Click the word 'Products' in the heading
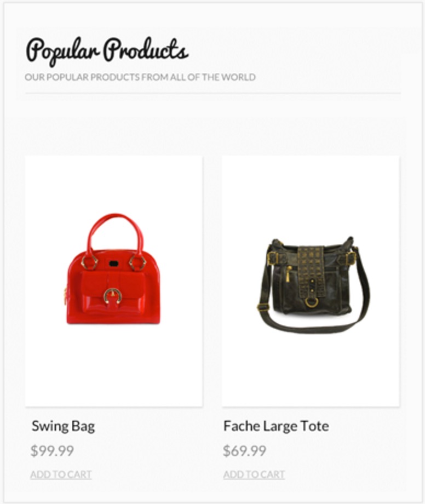Viewport: 425px width, 504px height. pos(146,51)
